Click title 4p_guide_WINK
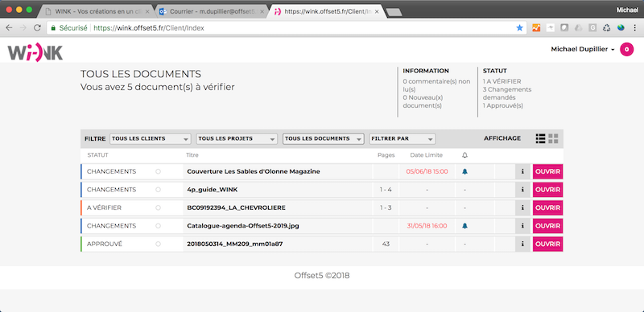Viewport: 644px width, 312px height. coord(213,190)
